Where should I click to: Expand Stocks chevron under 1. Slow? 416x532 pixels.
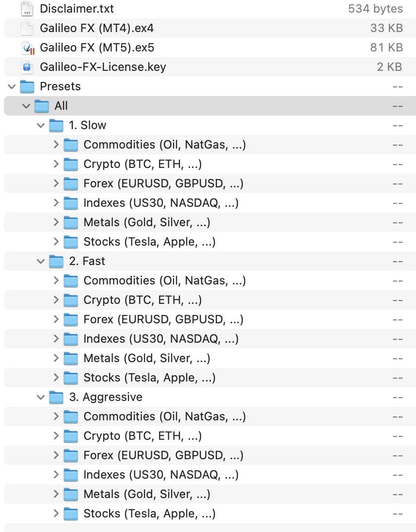56,242
